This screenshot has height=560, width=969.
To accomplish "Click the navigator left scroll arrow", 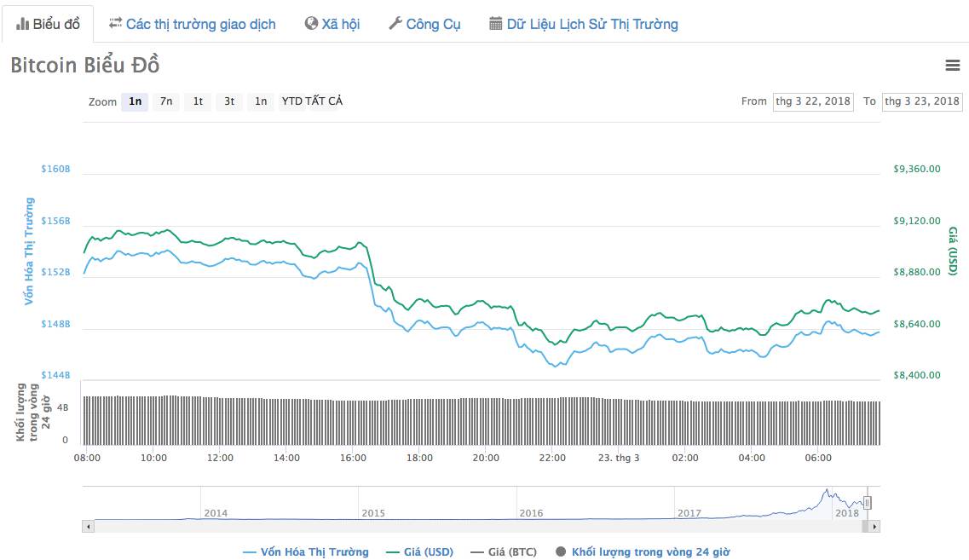I will point(89,527).
